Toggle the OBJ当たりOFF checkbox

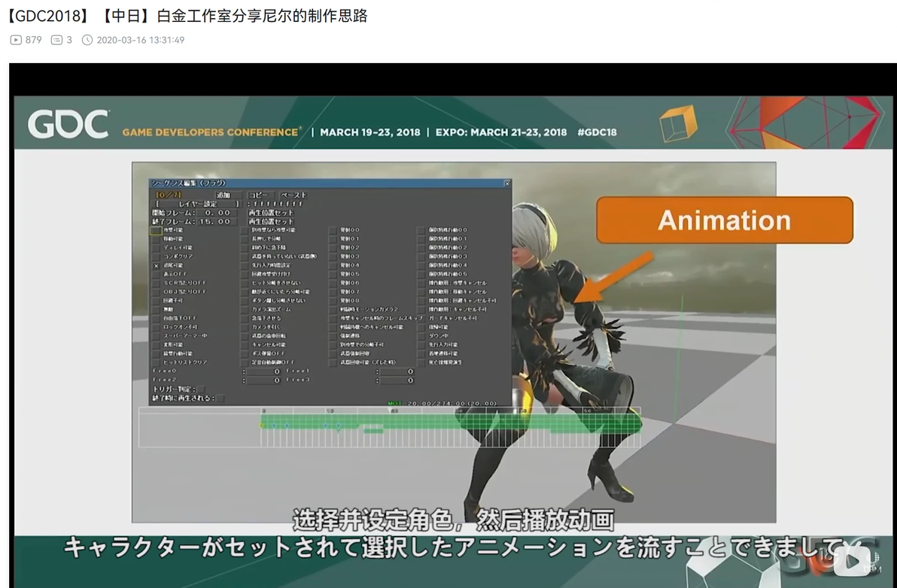click(x=157, y=292)
